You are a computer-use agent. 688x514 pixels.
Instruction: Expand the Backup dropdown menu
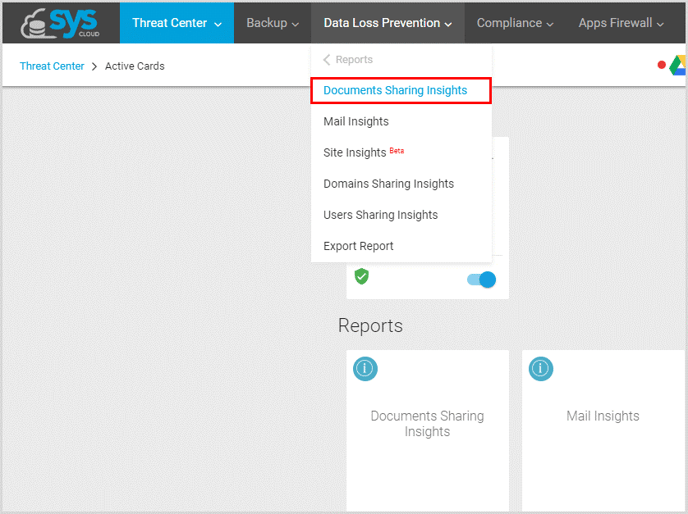click(272, 23)
